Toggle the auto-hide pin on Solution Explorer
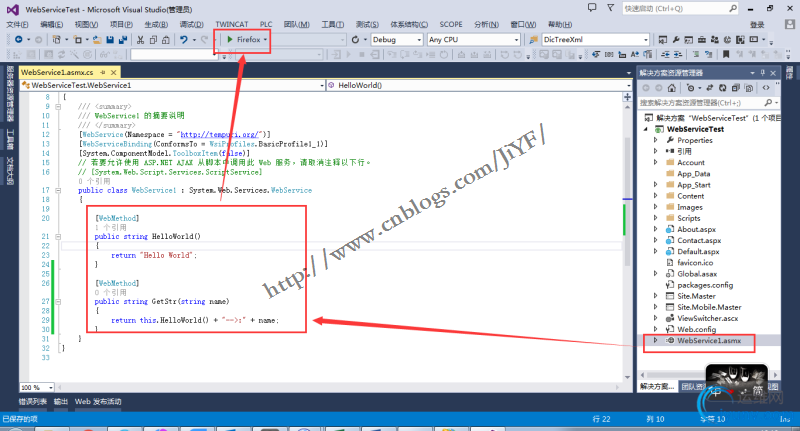 pos(763,73)
